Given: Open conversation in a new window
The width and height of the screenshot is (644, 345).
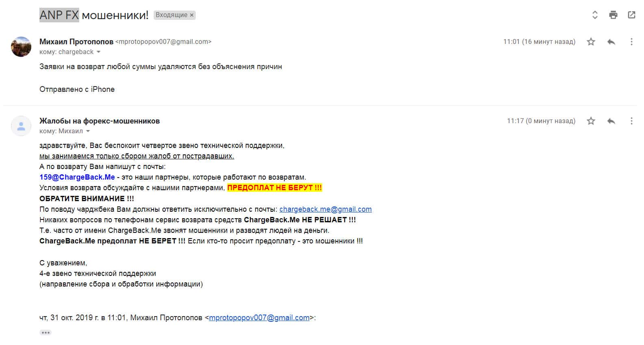Looking at the screenshot, I should [x=631, y=15].
